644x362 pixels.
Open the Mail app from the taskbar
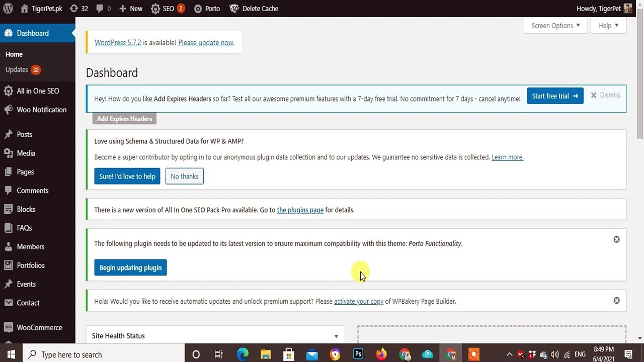312,354
